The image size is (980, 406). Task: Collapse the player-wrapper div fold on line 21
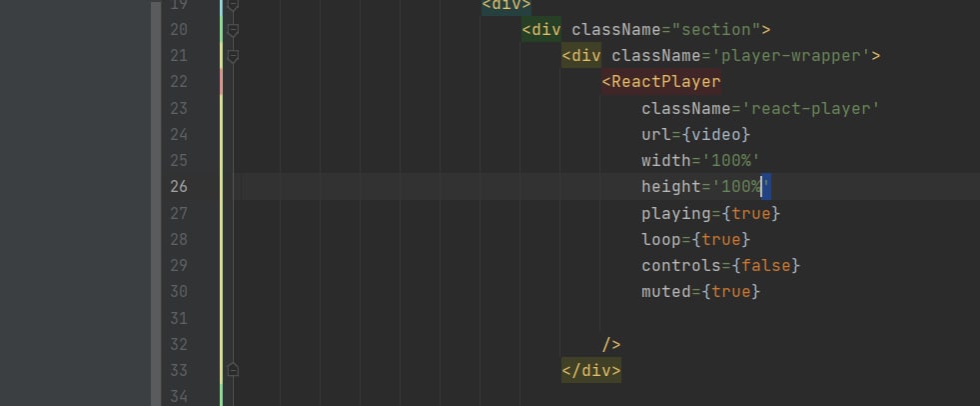(x=233, y=56)
